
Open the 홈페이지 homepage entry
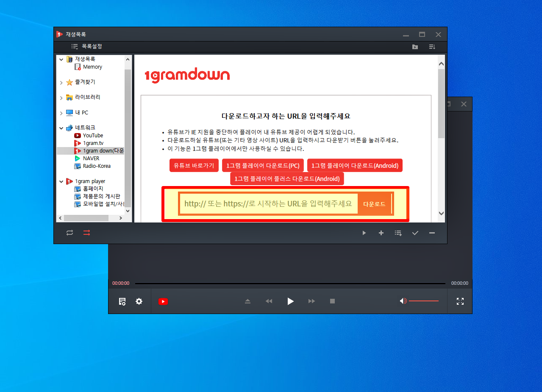click(93, 189)
